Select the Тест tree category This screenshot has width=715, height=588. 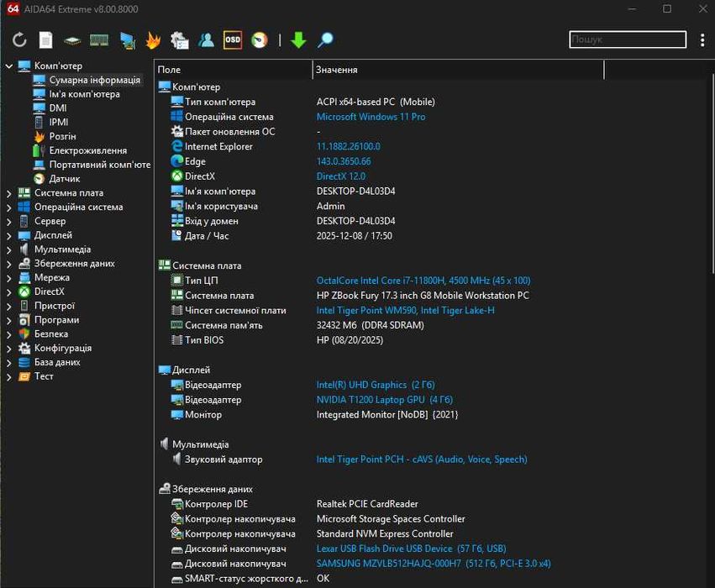pos(44,376)
